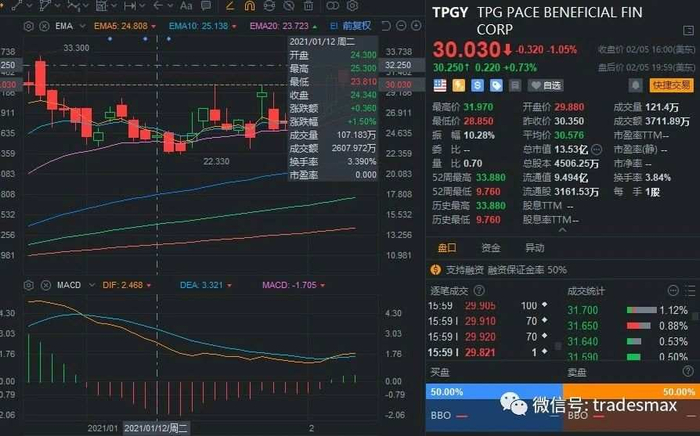Image resolution: width=700 pixels, height=436 pixels.
Task: Hide all drawings with the eye-slash icon
Action: point(289,5)
